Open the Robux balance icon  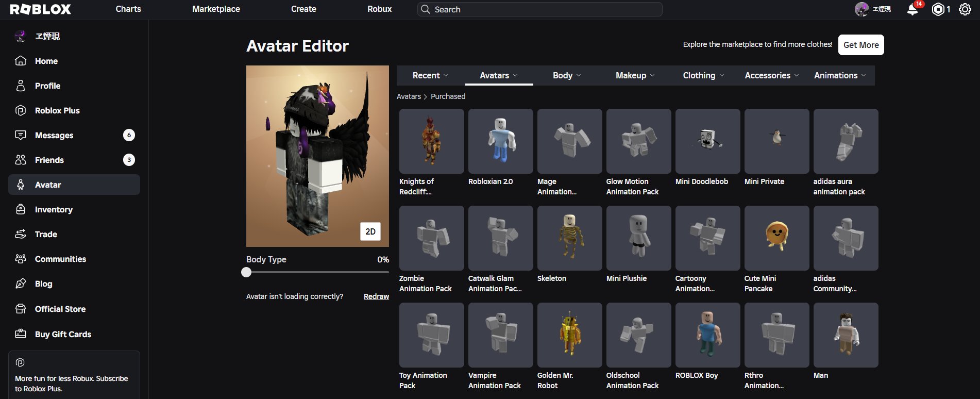[x=938, y=9]
